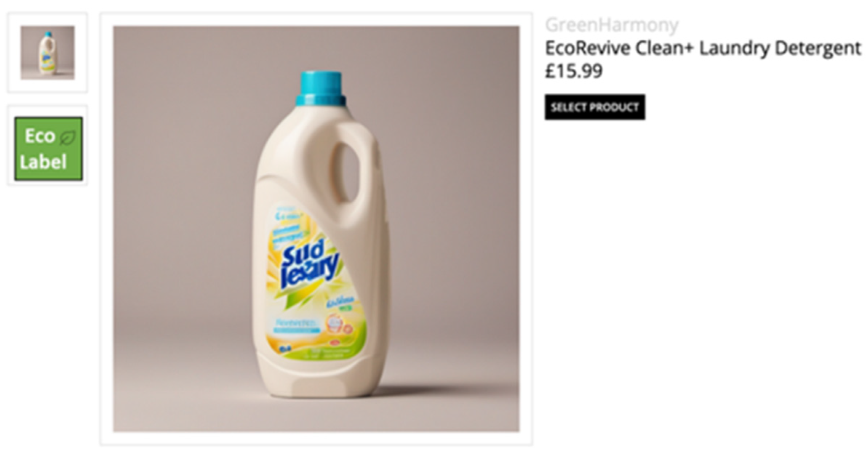
Task: Open the GreenHarmony brand link
Action: click(612, 25)
